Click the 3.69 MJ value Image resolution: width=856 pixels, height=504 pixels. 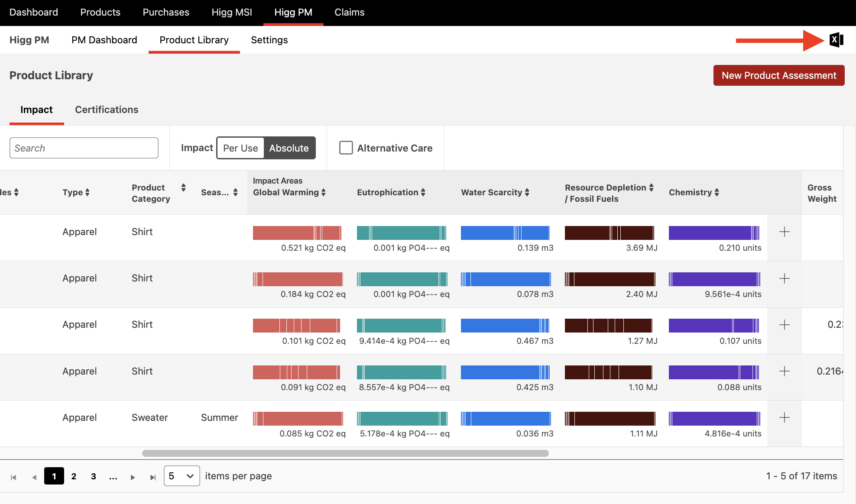click(642, 248)
